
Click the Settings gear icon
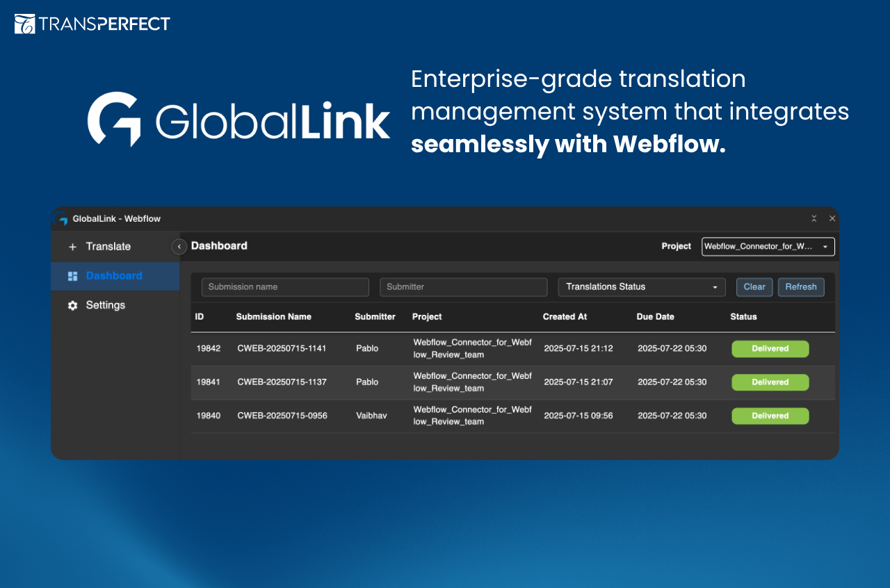click(72, 305)
